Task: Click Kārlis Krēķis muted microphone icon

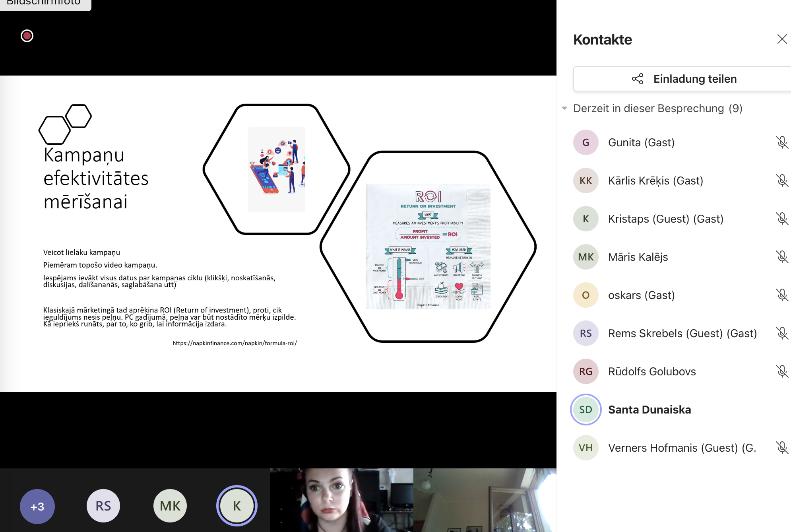Action: [782, 181]
